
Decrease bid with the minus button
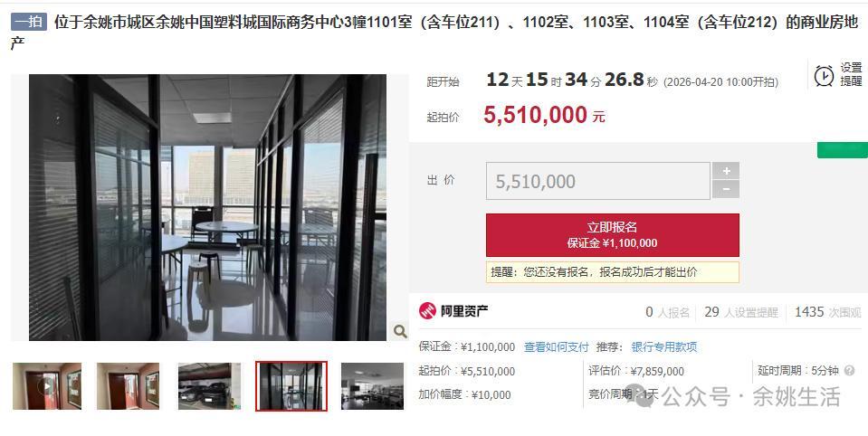tap(726, 190)
